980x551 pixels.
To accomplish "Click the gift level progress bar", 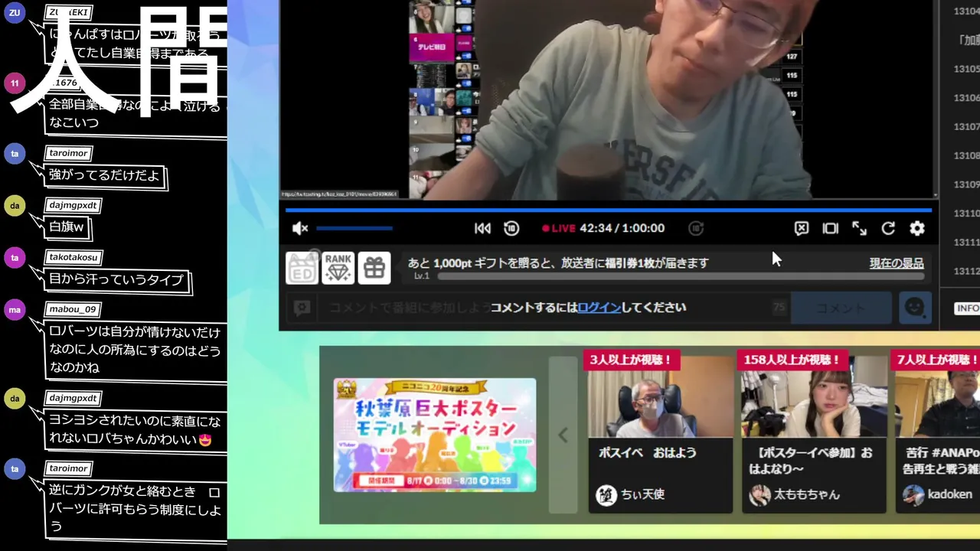I will coord(681,275).
